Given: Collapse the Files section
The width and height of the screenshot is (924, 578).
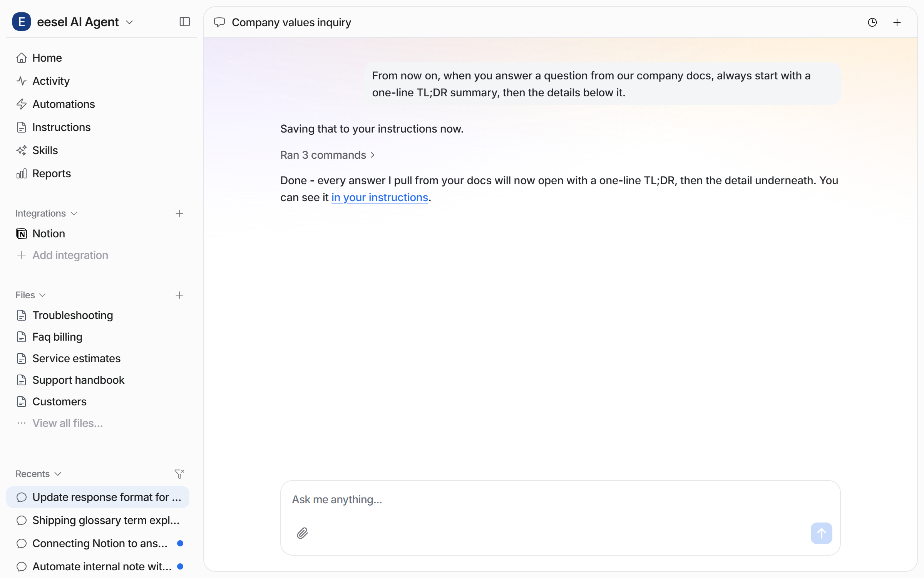Looking at the screenshot, I should coord(31,295).
